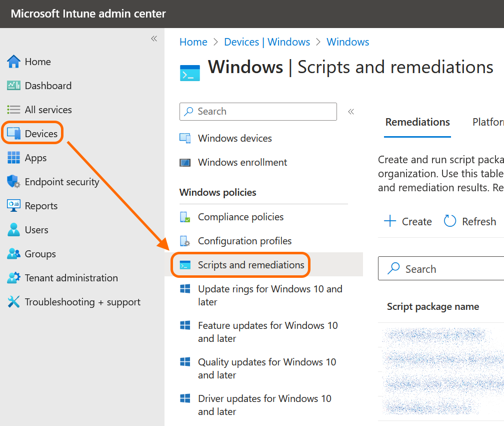
Task: Select Configuration profiles in Windows policies
Action: pyautogui.click(x=244, y=241)
